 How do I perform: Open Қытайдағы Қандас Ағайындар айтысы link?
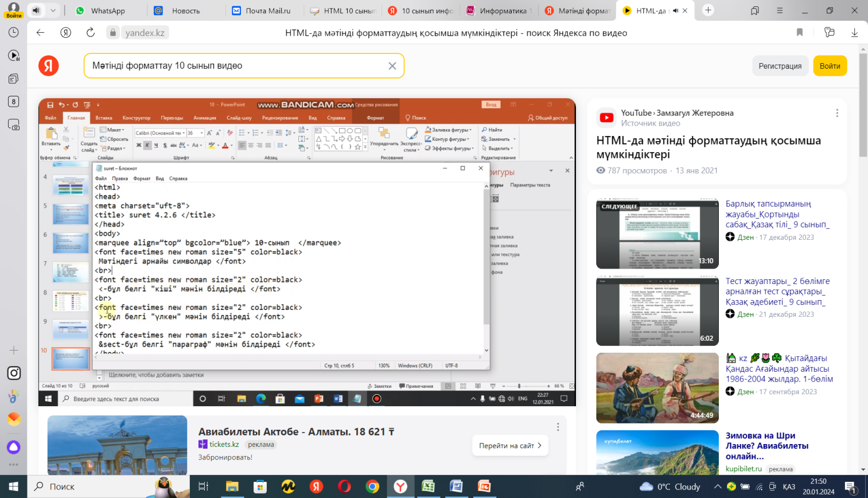tap(779, 368)
